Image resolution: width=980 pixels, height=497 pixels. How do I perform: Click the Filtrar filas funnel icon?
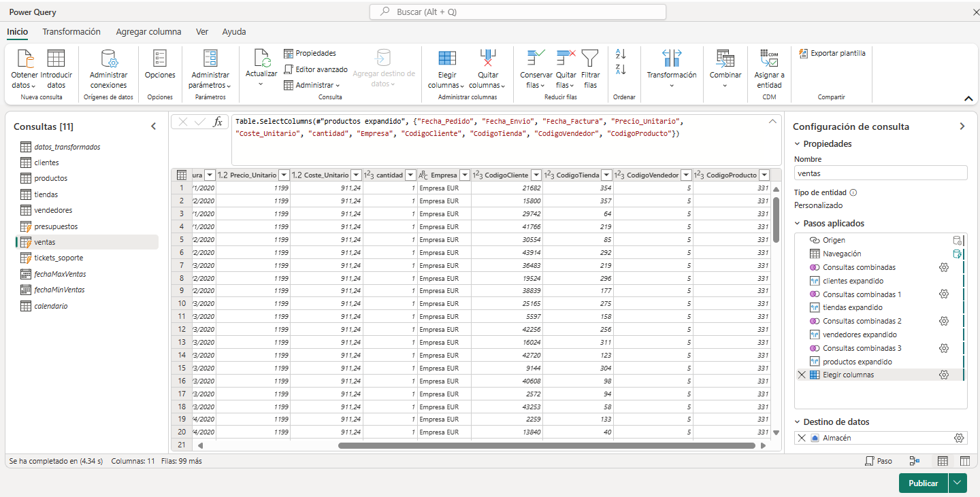(x=590, y=59)
